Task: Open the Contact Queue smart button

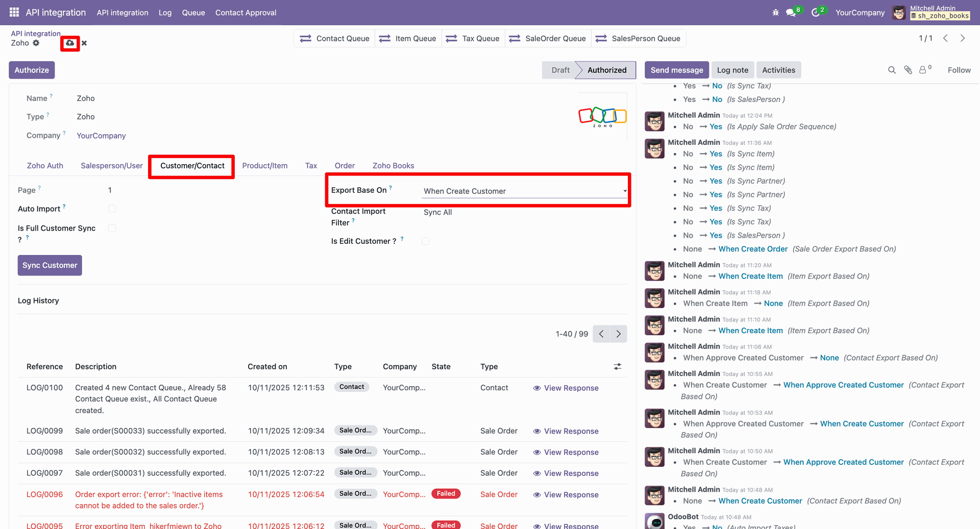Action: click(335, 38)
